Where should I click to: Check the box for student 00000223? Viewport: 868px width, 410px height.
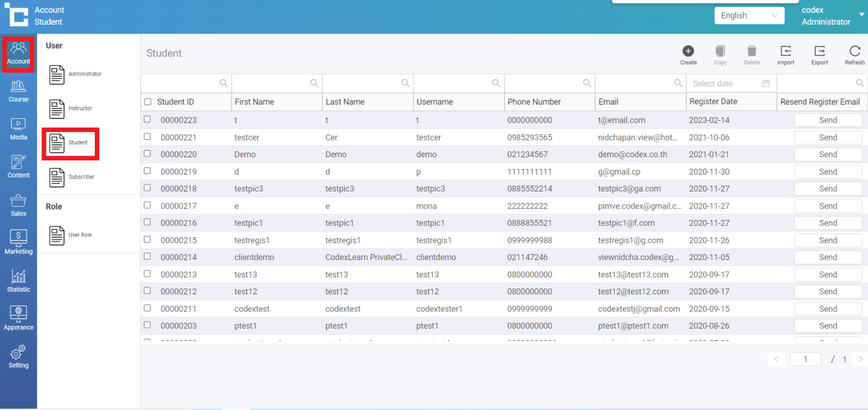(148, 120)
